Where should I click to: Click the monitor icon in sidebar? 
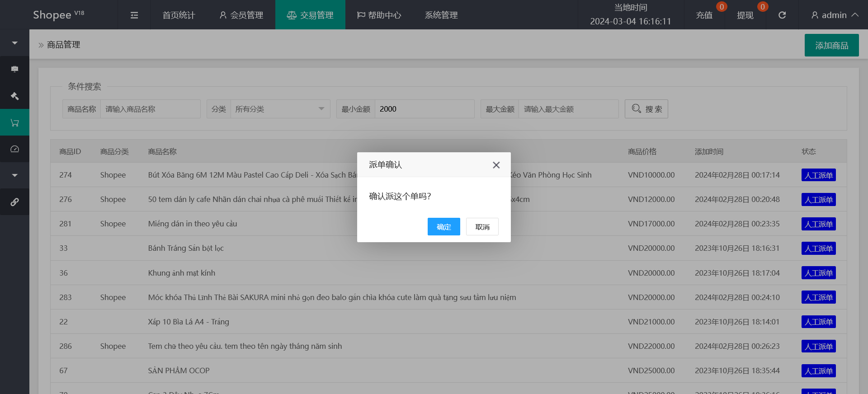(x=14, y=69)
